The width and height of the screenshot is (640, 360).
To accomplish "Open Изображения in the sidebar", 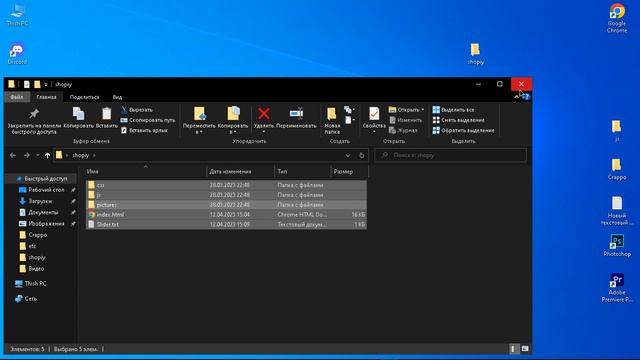I will [x=46, y=224].
